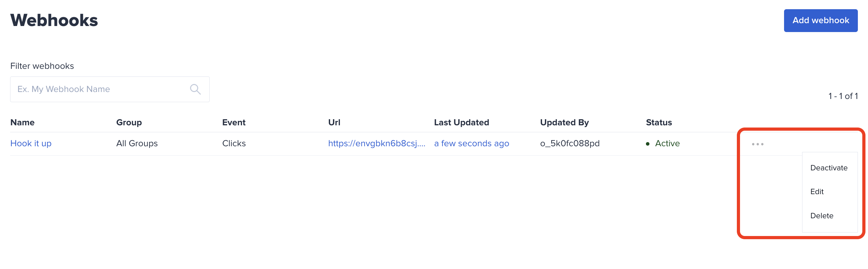Image resolution: width=868 pixels, height=269 pixels.
Task: Open the webhook row ellipsis actions menu
Action: (x=757, y=143)
